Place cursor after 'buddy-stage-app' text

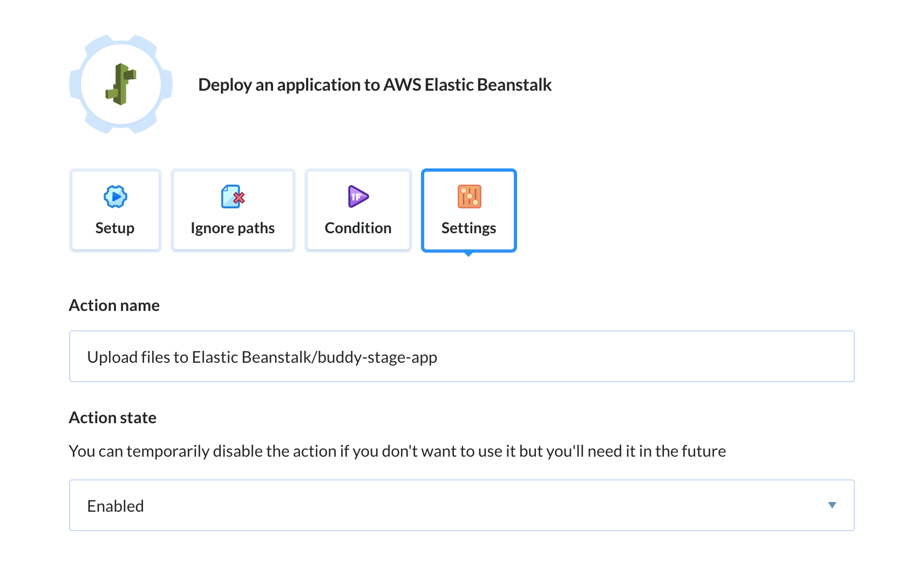[x=438, y=357]
